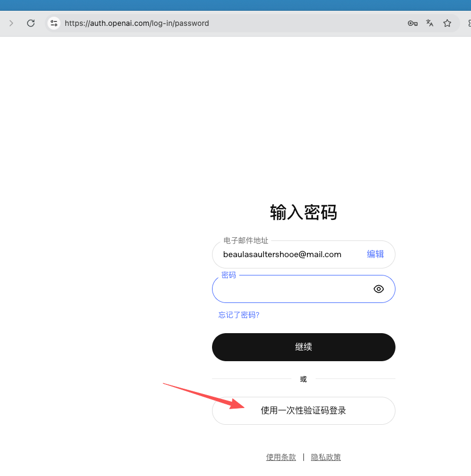Click the browser forward arrow
471x476 pixels.
11,23
